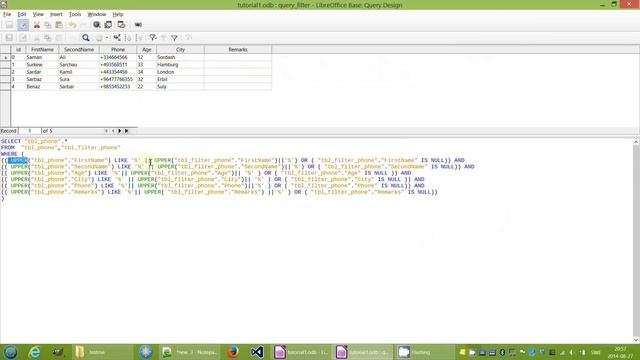Open Find Record magnifier tool
The height and width of the screenshot is (360, 640).
(x=86, y=38)
